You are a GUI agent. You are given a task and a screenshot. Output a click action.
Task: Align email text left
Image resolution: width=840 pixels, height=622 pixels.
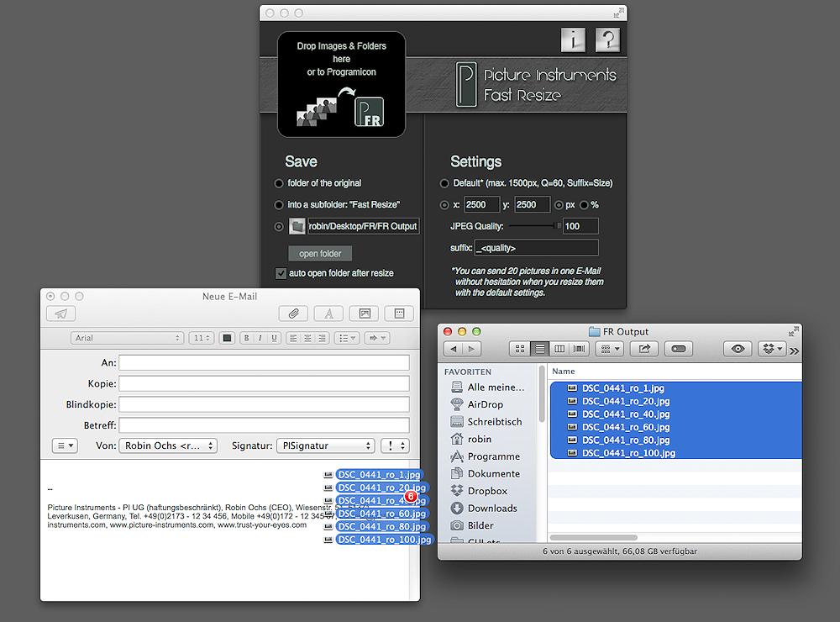[293, 338]
